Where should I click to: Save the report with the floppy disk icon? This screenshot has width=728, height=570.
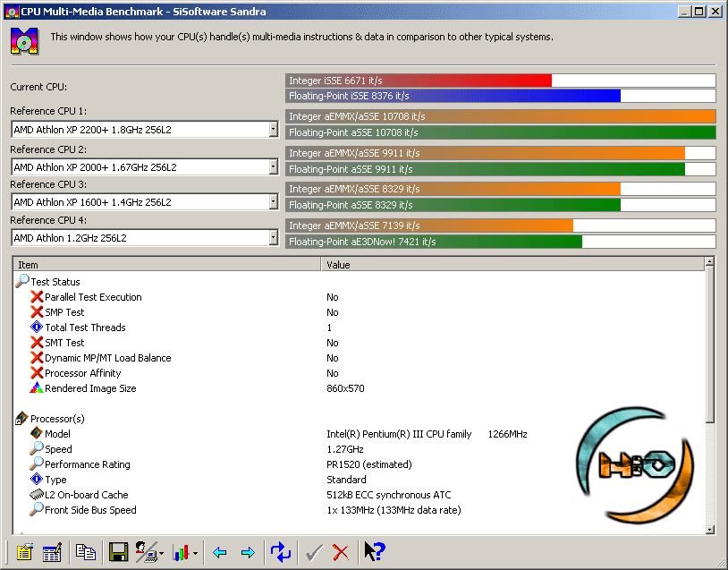click(x=118, y=552)
